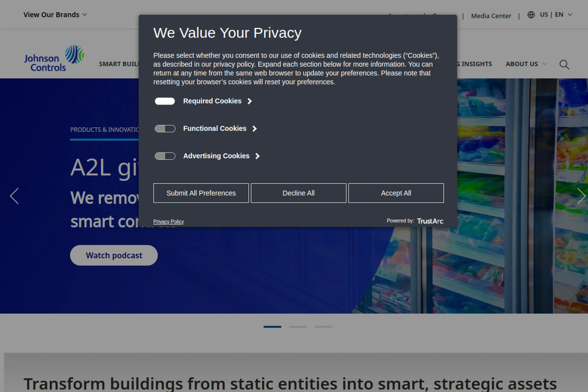This screenshot has width=588, height=392.
Task: Select the second carousel slide indicator
Action: tap(298, 327)
